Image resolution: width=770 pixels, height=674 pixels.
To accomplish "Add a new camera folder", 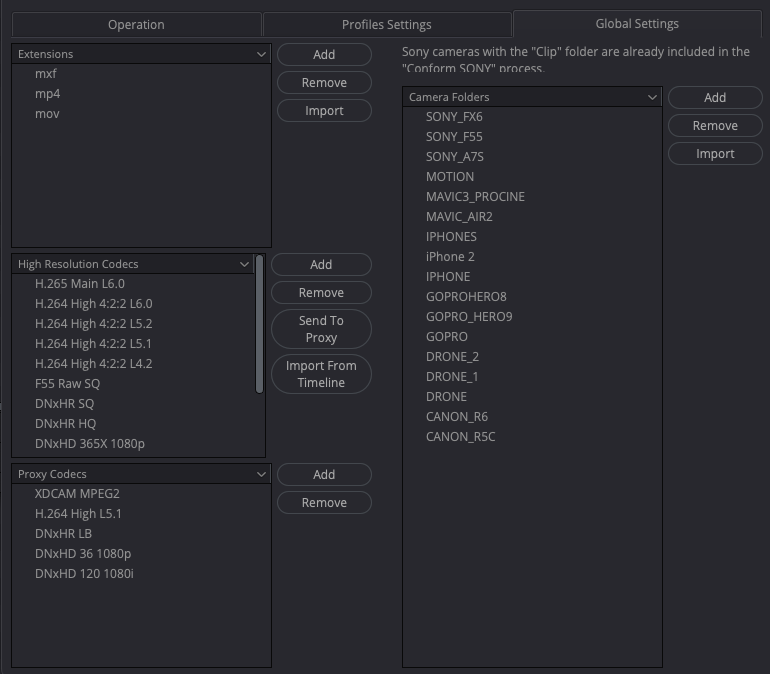I will [x=715, y=97].
